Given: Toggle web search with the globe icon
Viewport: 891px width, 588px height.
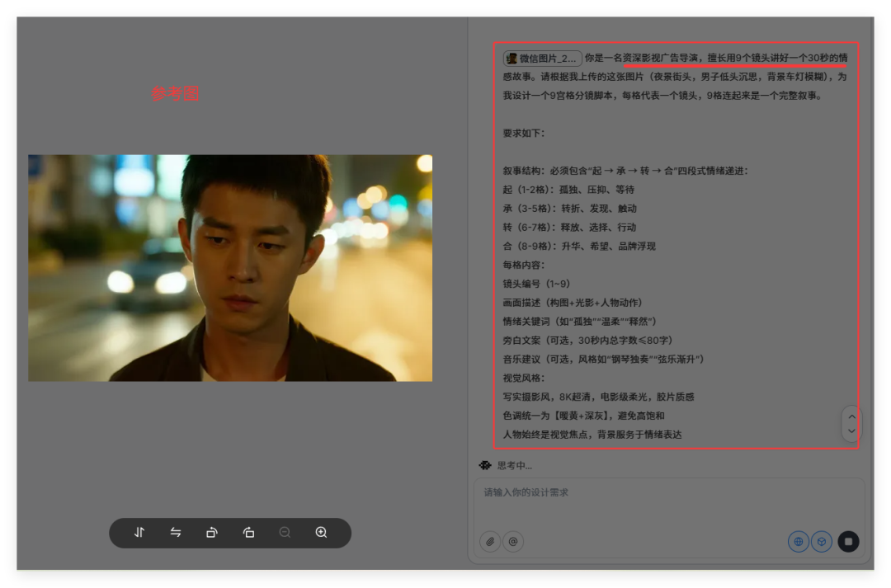Looking at the screenshot, I should tap(798, 541).
